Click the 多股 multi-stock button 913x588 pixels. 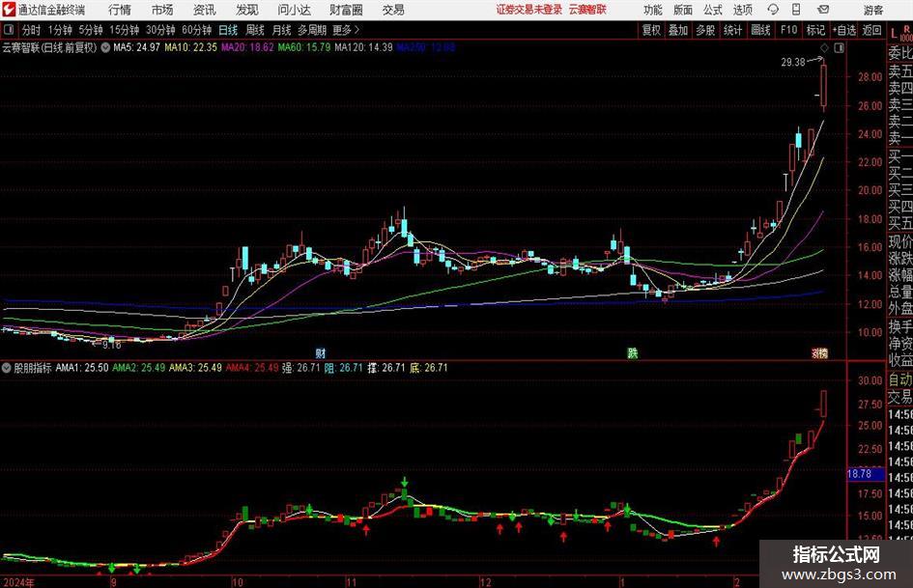705,30
